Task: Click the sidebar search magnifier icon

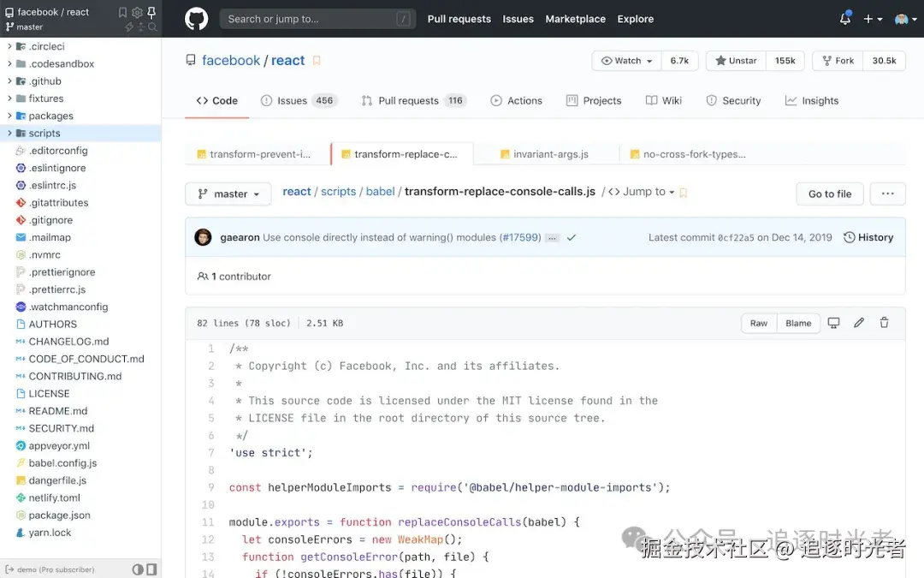Action: (x=152, y=27)
